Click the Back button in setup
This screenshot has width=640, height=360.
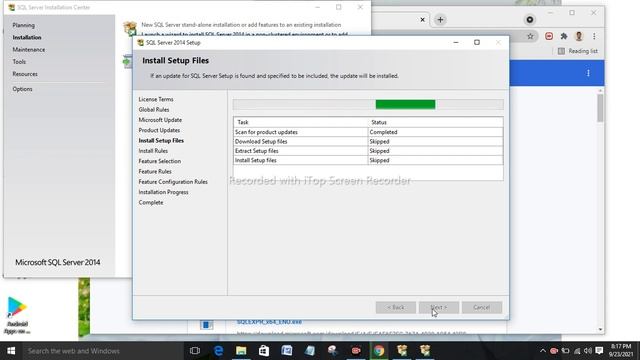(396, 307)
